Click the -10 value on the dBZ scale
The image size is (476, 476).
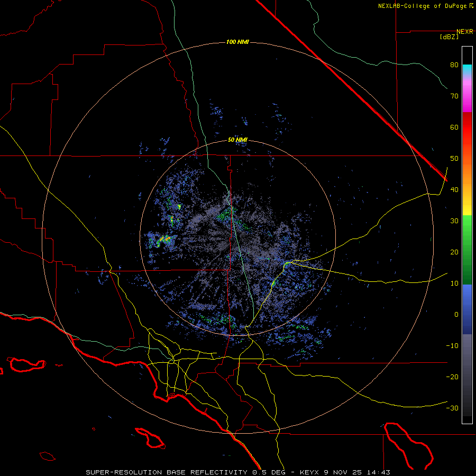(x=452, y=346)
